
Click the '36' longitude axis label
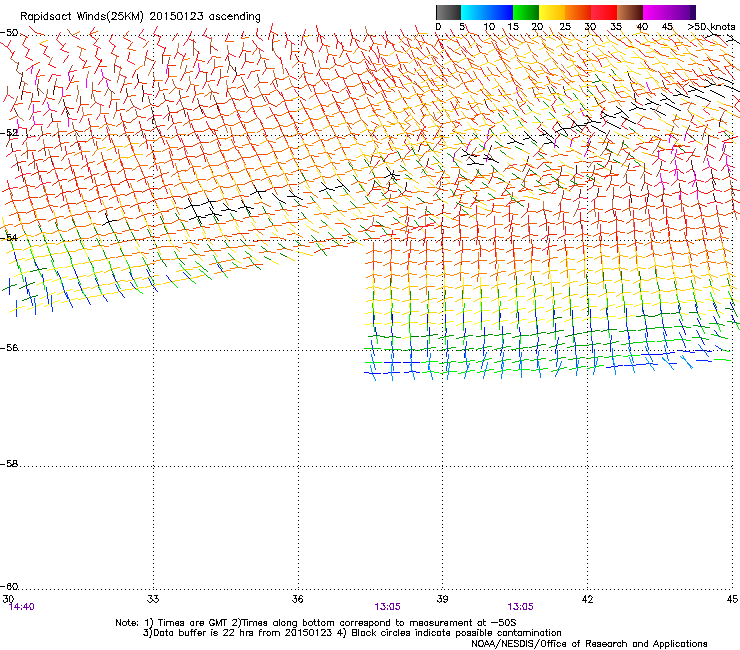(297, 599)
